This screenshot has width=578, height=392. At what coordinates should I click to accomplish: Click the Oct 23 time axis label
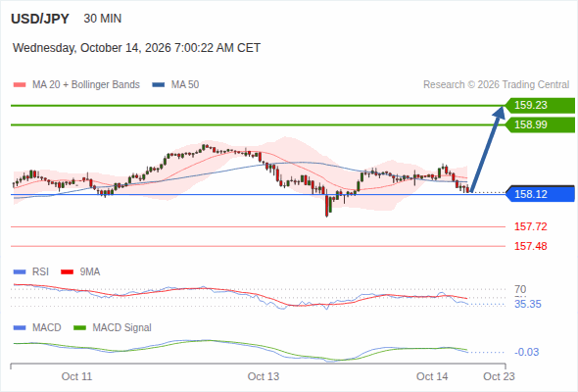coord(499,376)
